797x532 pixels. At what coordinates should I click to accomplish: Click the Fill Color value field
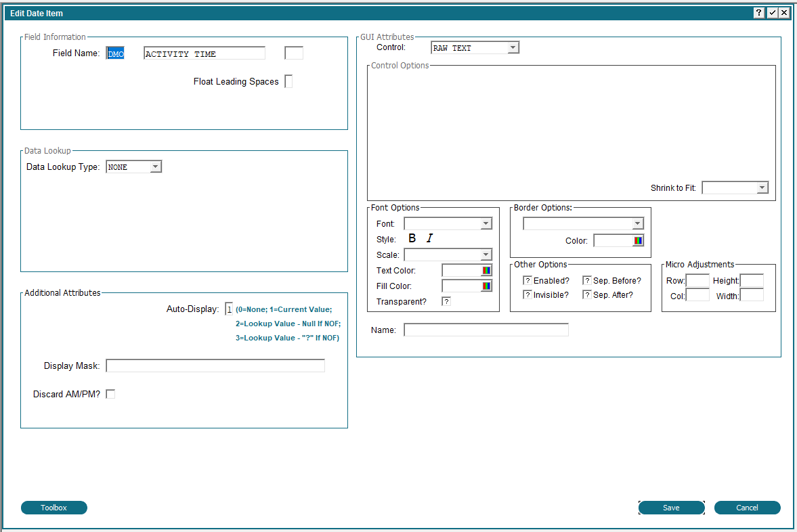(x=462, y=286)
